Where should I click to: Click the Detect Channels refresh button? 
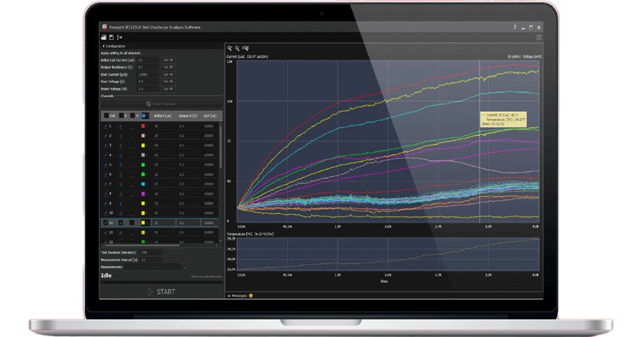point(161,104)
